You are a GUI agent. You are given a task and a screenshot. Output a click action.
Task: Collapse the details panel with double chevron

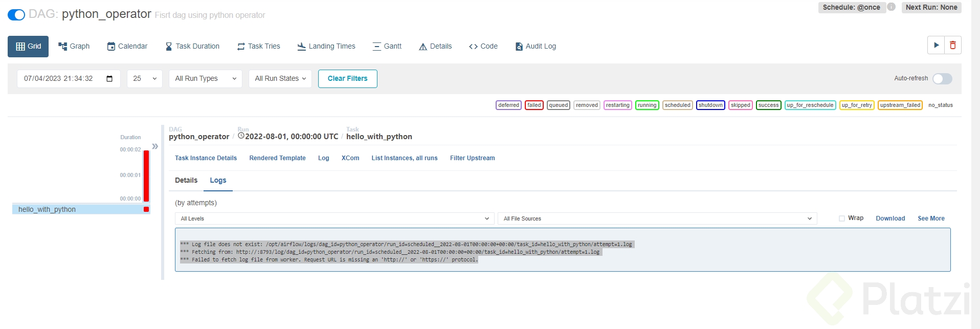point(155,146)
